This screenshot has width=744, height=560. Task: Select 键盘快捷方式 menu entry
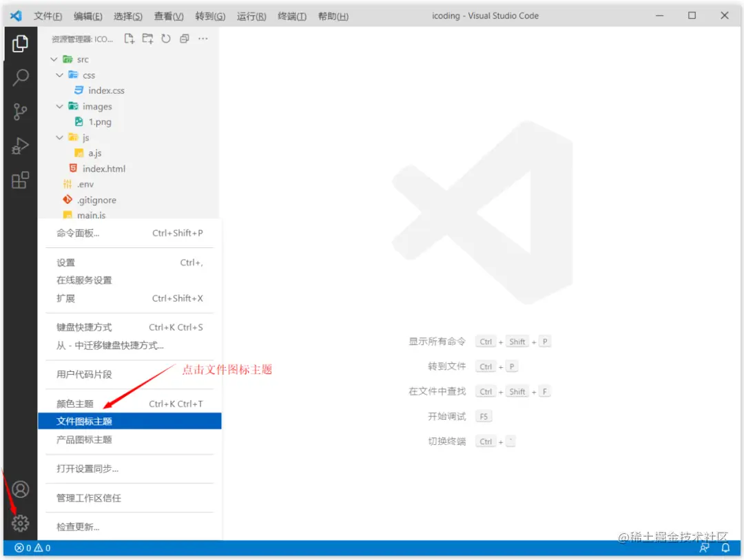pyautogui.click(x=130, y=327)
